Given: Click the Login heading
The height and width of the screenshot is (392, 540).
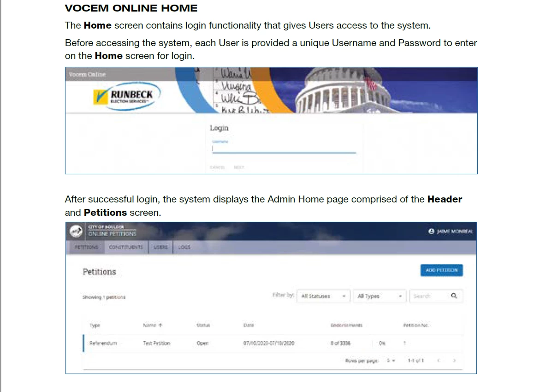Looking at the screenshot, I should (220, 128).
